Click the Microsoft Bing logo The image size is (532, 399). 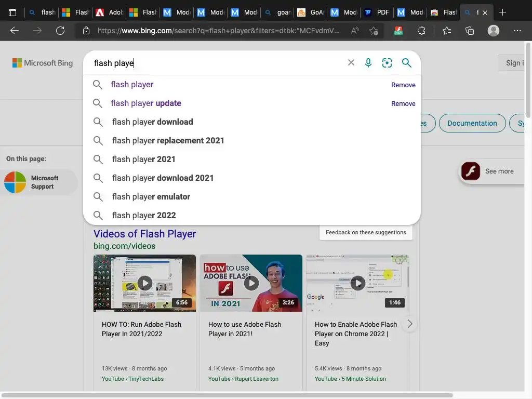pyautogui.click(x=43, y=63)
